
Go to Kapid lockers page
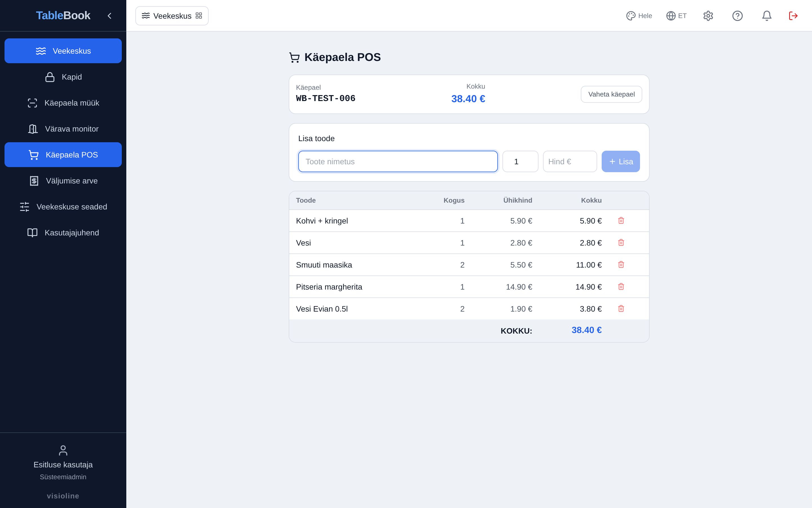click(63, 77)
